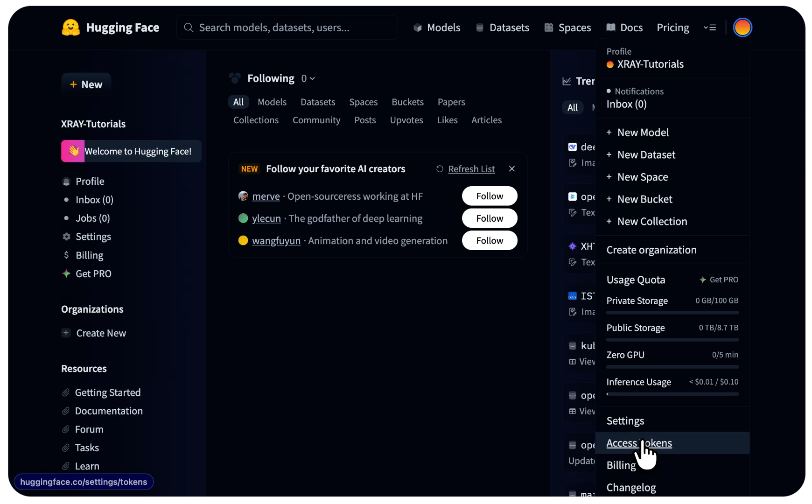Click the Get PRO sparkle in sidebar
This screenshot has height=504, width=812.
point(67,273)
